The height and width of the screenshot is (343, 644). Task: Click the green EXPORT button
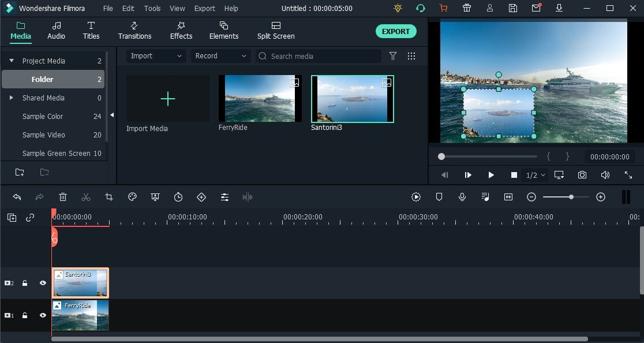pyautogui.click(x=396, y=31)
